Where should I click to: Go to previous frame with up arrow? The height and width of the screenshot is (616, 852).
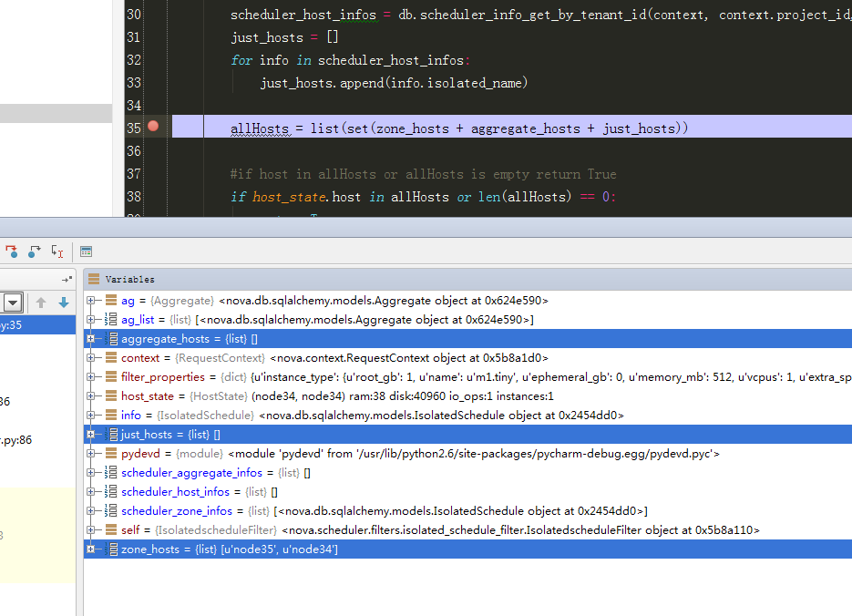tap(41, 303)
